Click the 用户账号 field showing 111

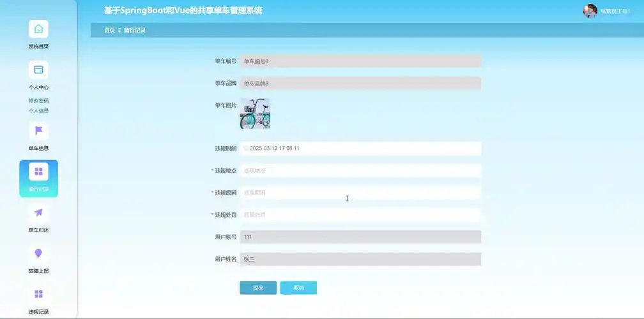(360, 237)
